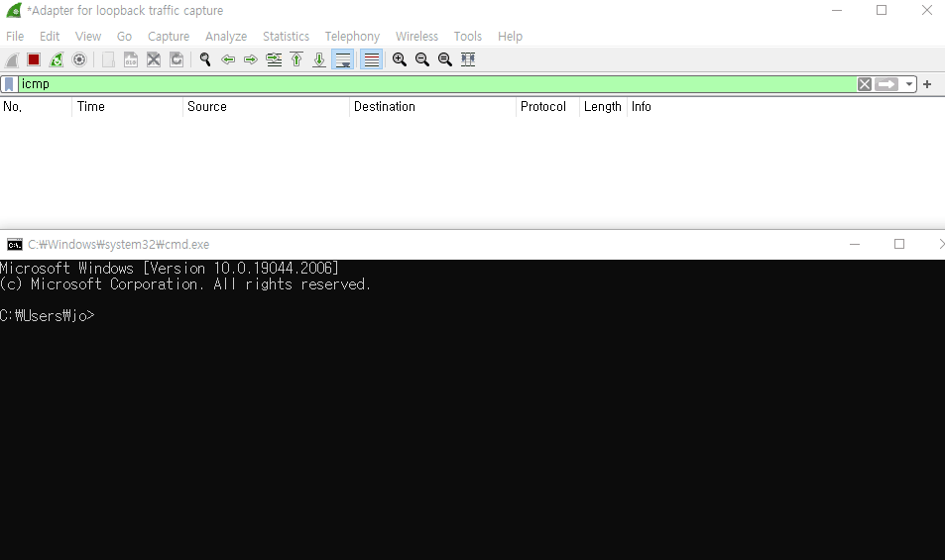Click the Wireshark title bar fin icon

coord(14,10)
